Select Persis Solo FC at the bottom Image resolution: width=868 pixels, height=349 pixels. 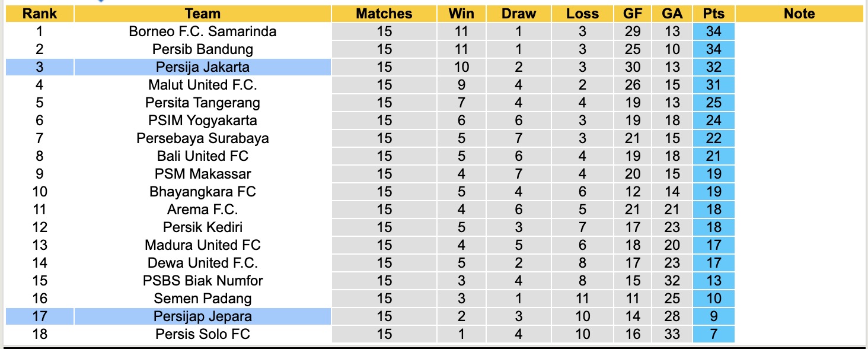click(x=202, y=334)
